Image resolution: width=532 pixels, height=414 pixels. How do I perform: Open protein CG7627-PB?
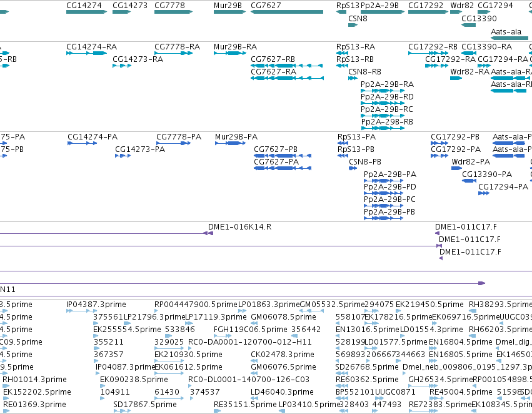(x=276, y=149)
